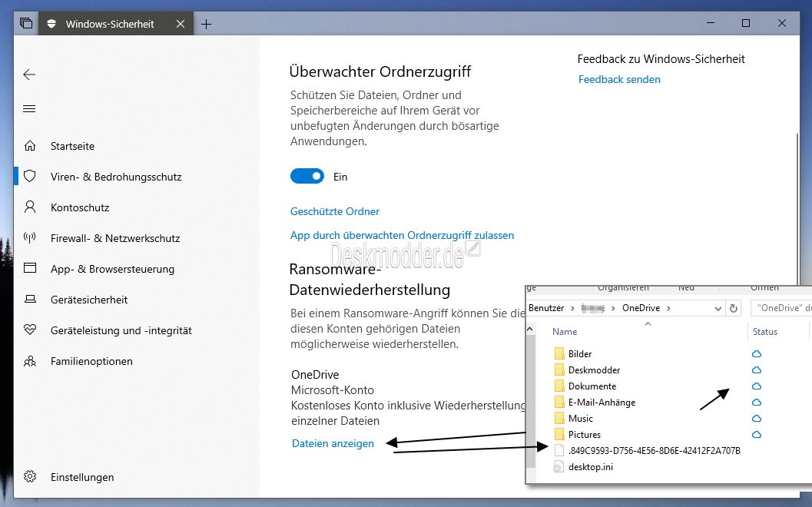Click the tab set icon in title bar
Viewport: 812px width, 507px height.
click(x=26, y=23)
